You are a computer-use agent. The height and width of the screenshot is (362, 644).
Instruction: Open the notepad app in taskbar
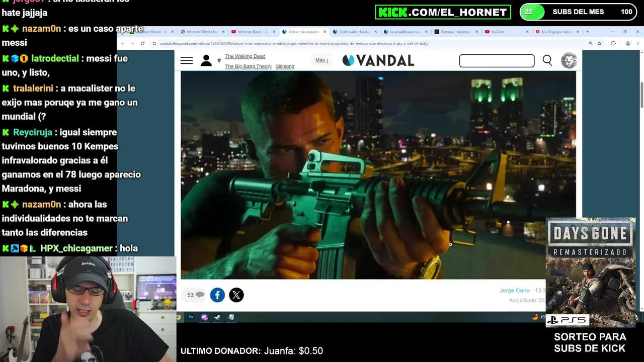pyautogui.click(x=231, y=317)
